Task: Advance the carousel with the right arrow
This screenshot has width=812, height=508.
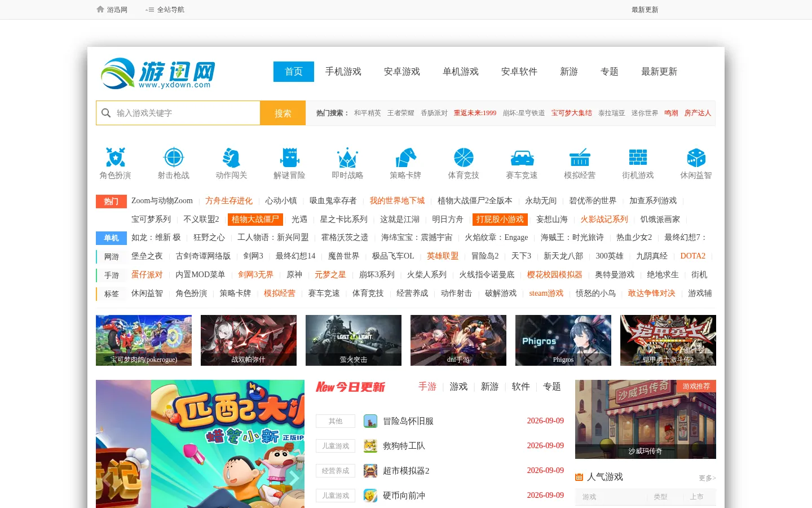Action: pyautogui.click(x=294, y=479)
